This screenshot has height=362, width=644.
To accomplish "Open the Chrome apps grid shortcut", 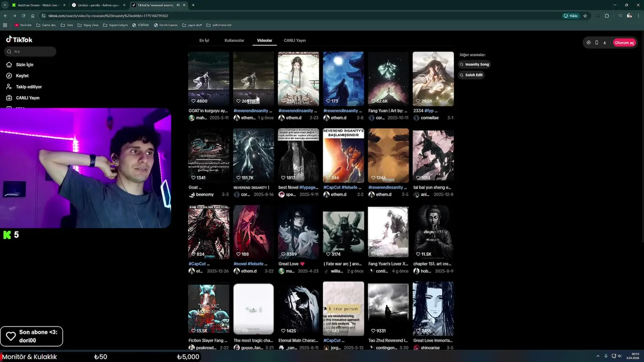I will point(5,25).
